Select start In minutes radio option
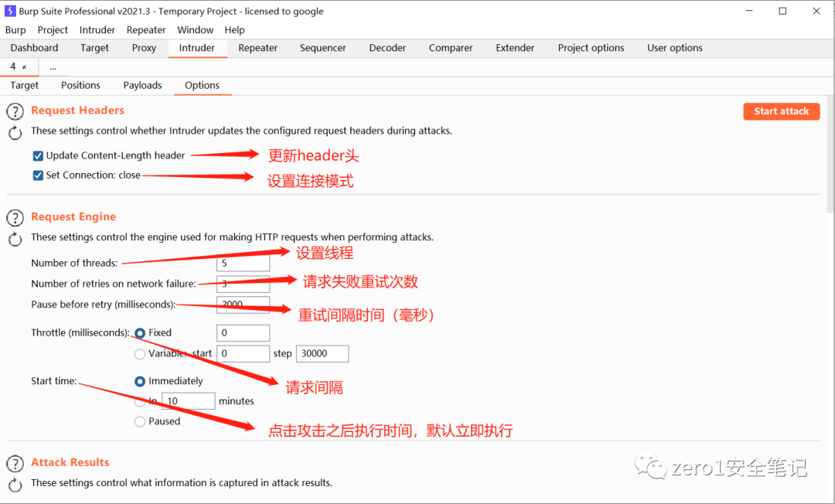The image size is (835, 504). point(140,401)
